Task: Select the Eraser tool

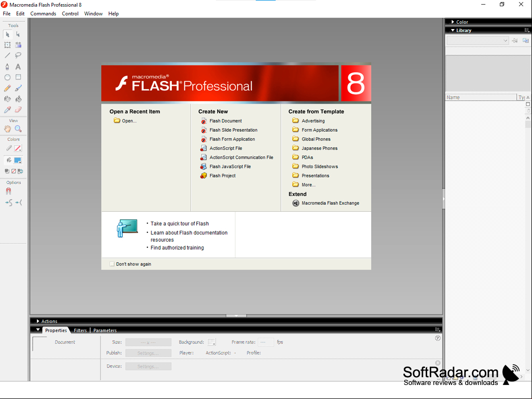Action: pyautogui.click(x=18, y=109)
